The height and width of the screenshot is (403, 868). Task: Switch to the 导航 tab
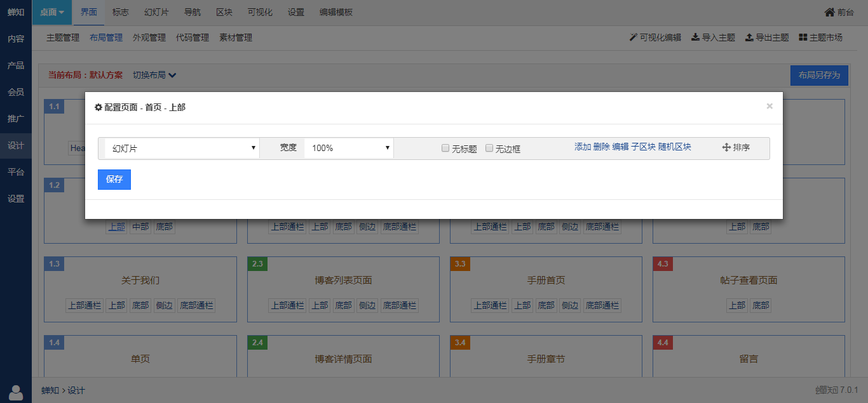[192, 12]
